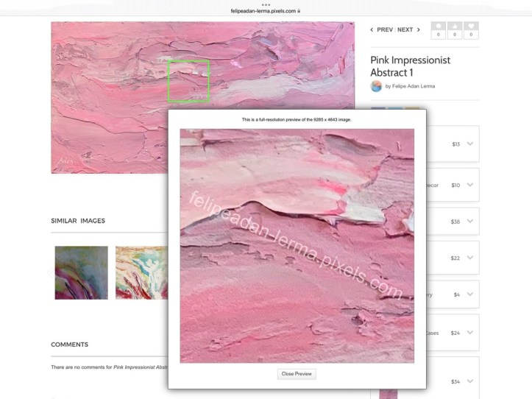
Task: Expand the $10 Decor product option
Action: click(x=469, y=185)
